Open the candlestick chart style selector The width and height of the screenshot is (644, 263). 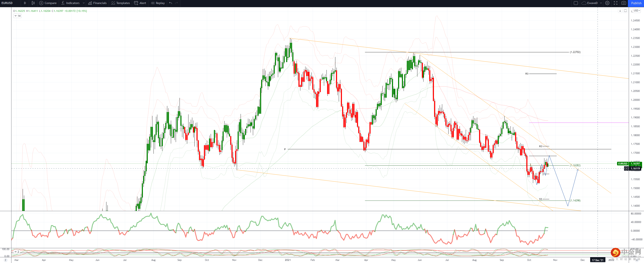pyautogui.click(x=33, y=3)
